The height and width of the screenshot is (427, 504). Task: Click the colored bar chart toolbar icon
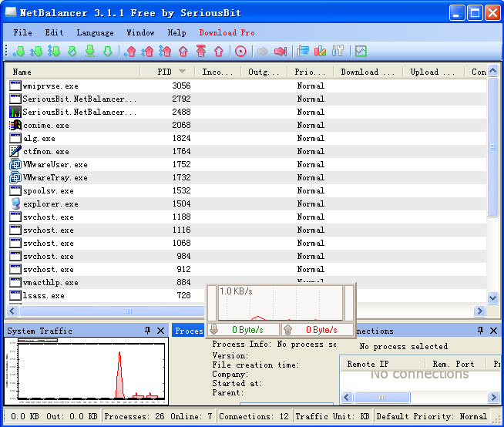point(320,52)
